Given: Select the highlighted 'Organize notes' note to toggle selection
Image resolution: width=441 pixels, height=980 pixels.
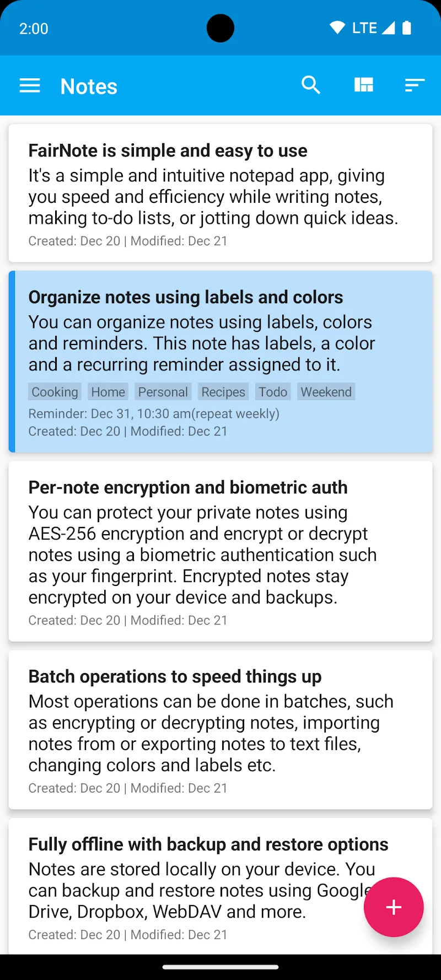Looking at the screenshot, I should coord(220,343).
